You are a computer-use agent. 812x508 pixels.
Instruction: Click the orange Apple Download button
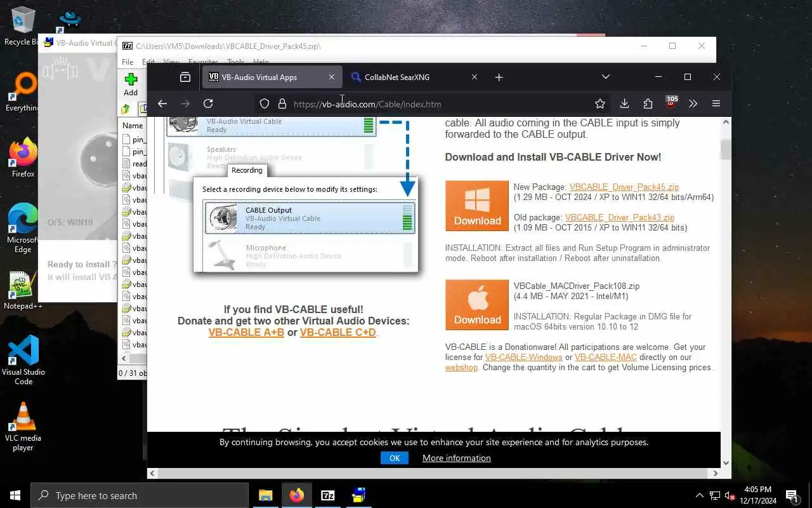(477, 305)
